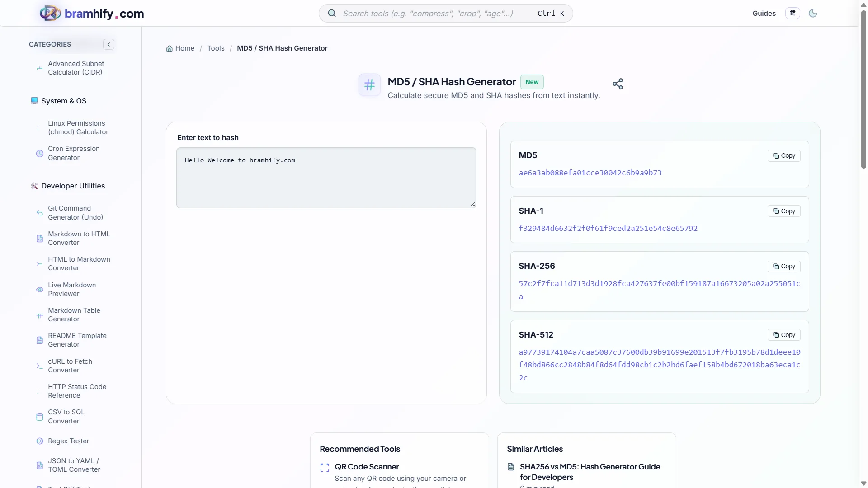Click the Regex Tester icon
Image resolution: width=868 pixels, height=488 pixels.
click(40, 441)
